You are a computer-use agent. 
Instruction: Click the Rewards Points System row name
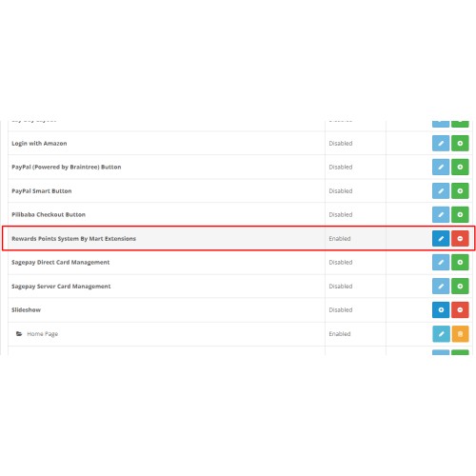click(73, 239)
